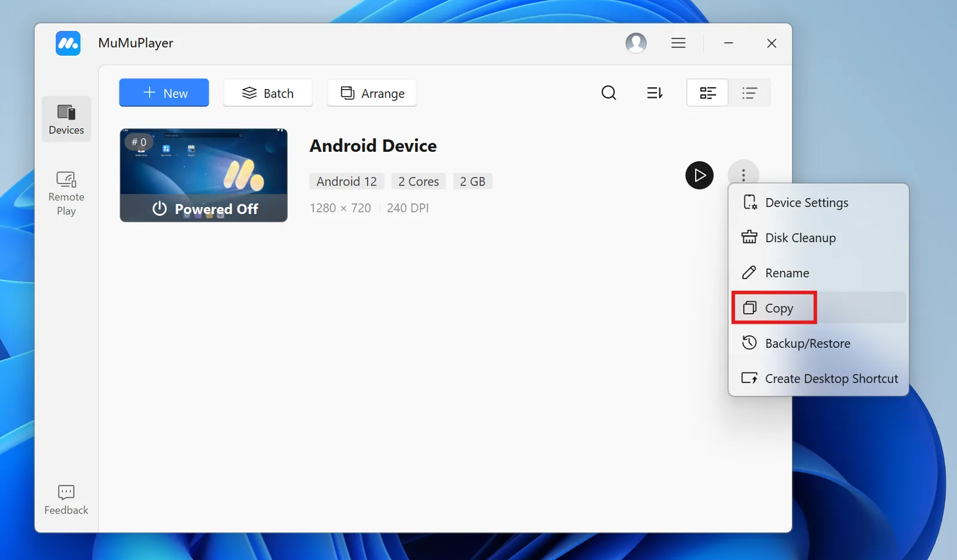Click the 1280 × 720 resolution text
The width and height of the screenshot is (957, 560).
pyautogui.click(x=340, y=208)
